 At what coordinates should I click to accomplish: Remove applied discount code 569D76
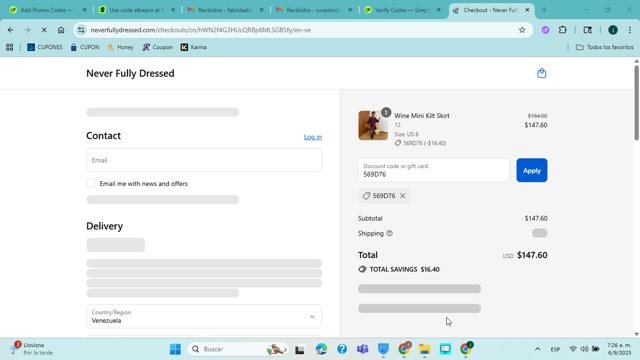coord(402,196)
